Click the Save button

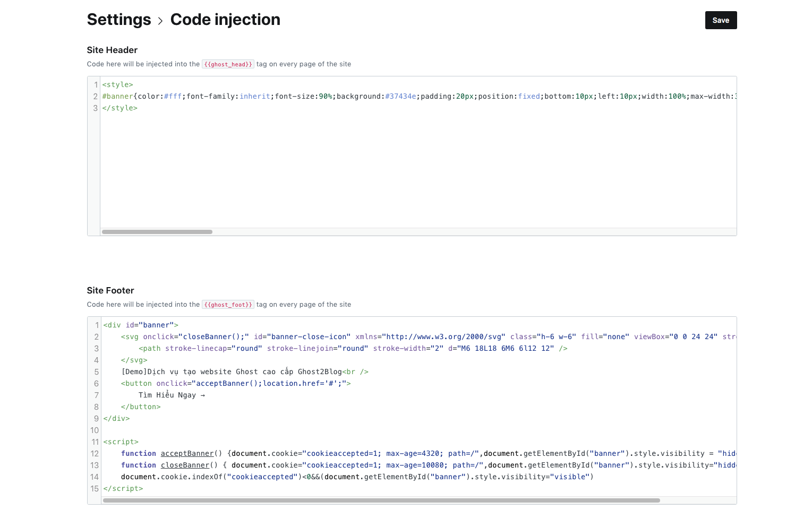tap(721, 20)
